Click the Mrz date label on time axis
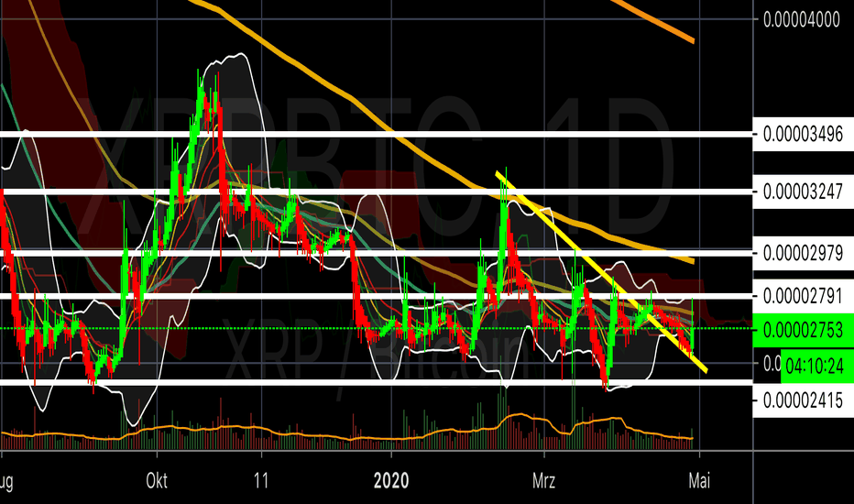 544,481
